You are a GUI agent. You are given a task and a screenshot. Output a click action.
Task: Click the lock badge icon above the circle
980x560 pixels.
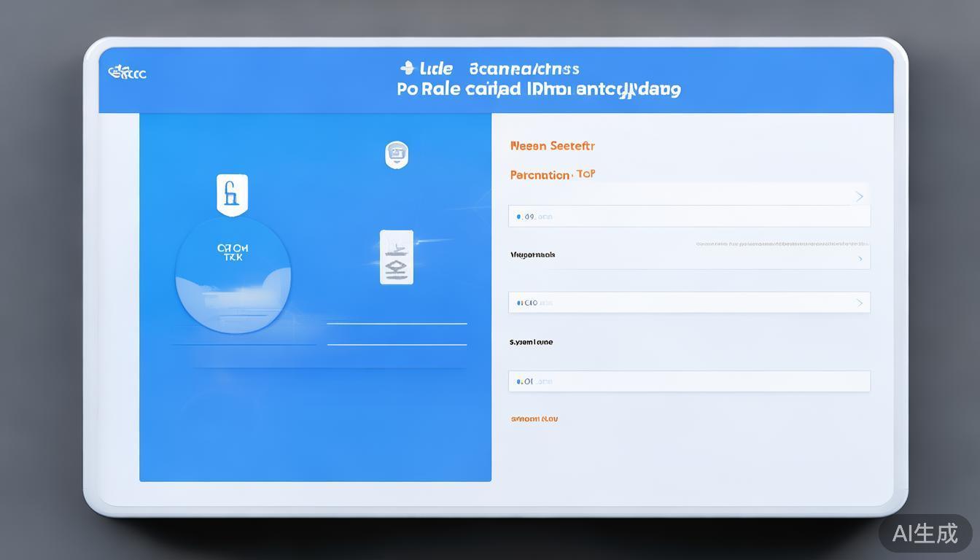tap(232, 195)
